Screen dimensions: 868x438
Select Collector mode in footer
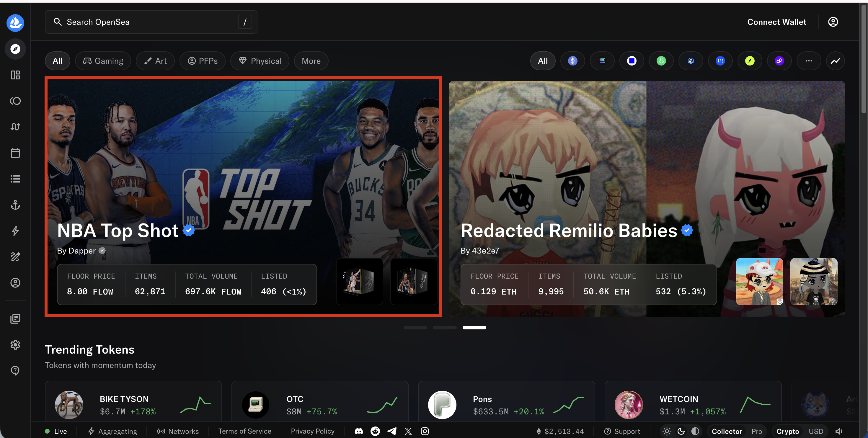pos(727,431)
